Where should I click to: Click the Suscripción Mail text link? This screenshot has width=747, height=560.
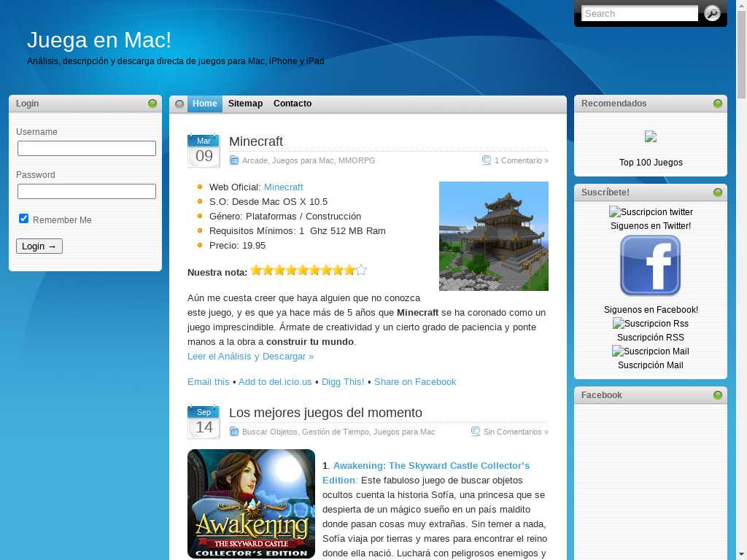(651, 365)
